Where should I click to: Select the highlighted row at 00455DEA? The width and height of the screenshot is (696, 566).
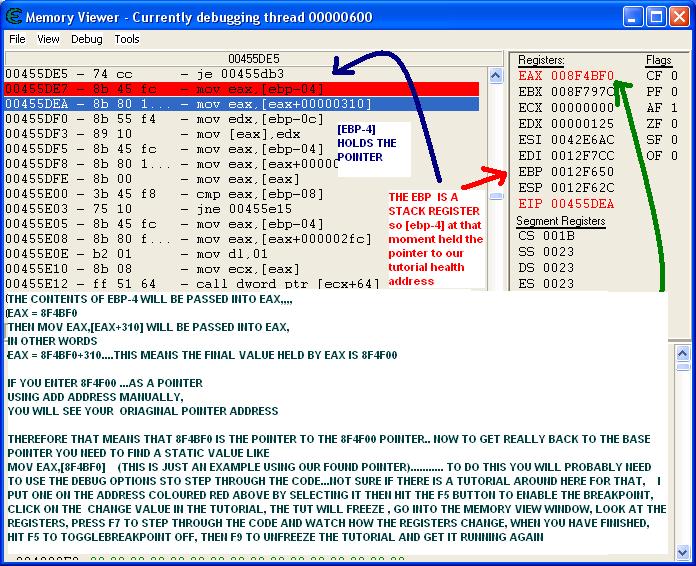coord(242,104)
